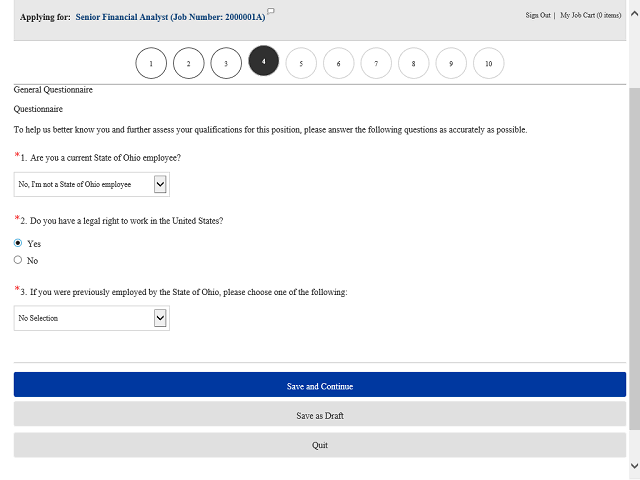Click the vertical scrollbar thumb

click(634, 258)
